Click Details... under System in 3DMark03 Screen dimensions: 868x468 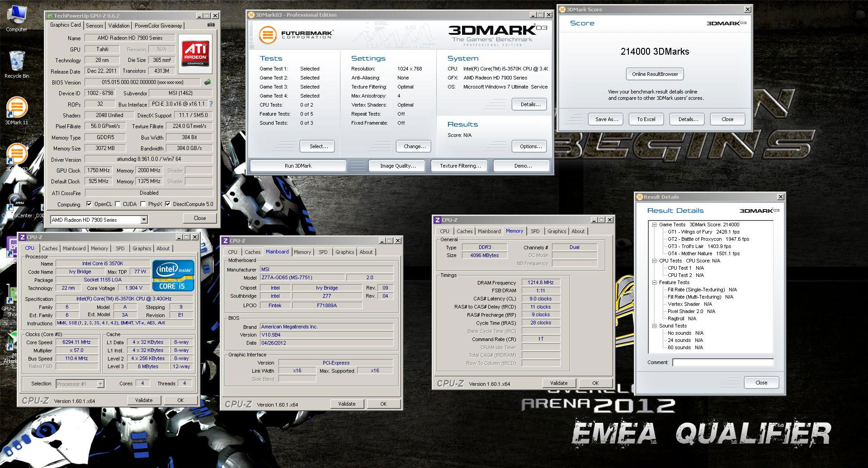click(x=530, y=104)
